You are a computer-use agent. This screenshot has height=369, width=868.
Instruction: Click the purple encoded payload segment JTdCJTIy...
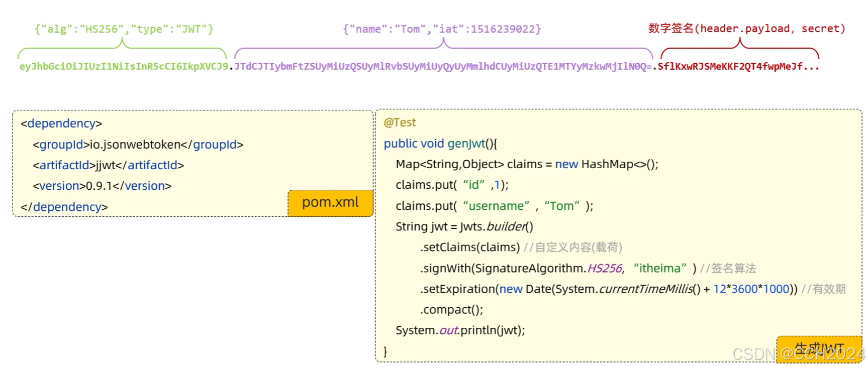point(443,67)
